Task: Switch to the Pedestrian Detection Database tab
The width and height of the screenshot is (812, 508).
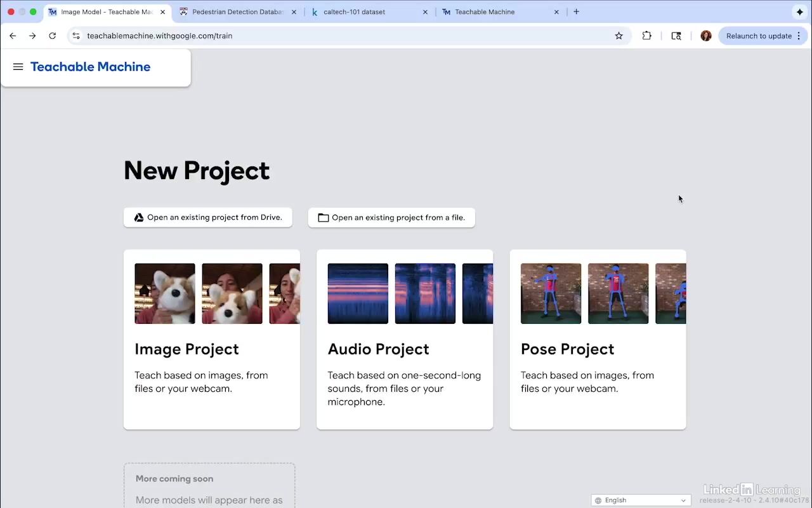Action: click(239, 12)
